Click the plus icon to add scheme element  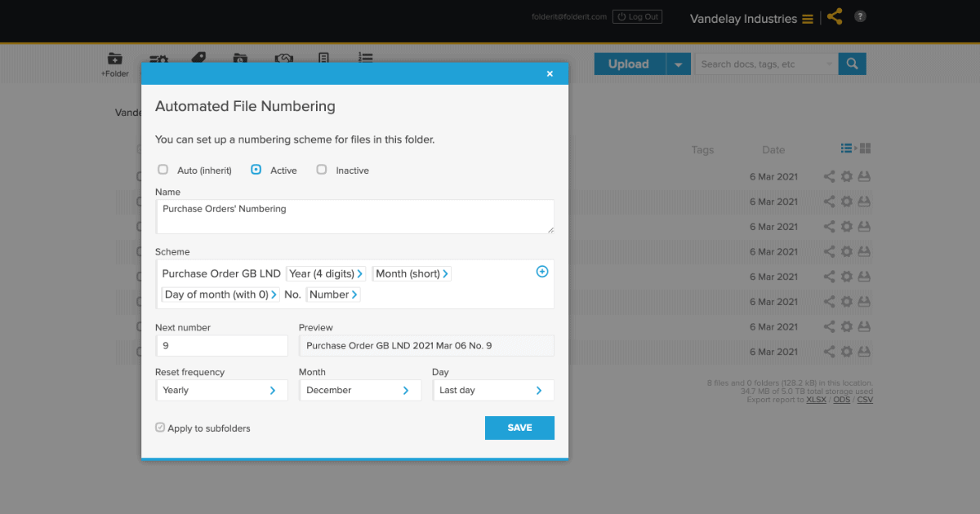541,272
